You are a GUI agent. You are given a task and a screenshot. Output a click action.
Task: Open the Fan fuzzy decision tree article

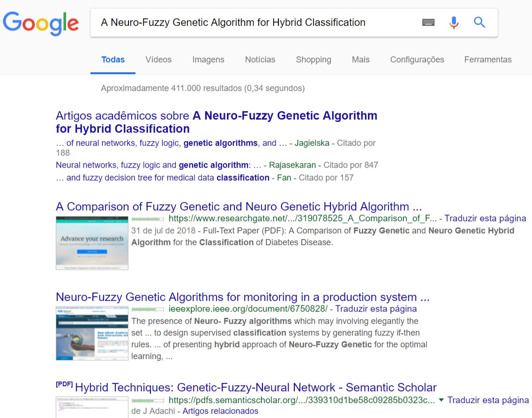coord(163,178)
